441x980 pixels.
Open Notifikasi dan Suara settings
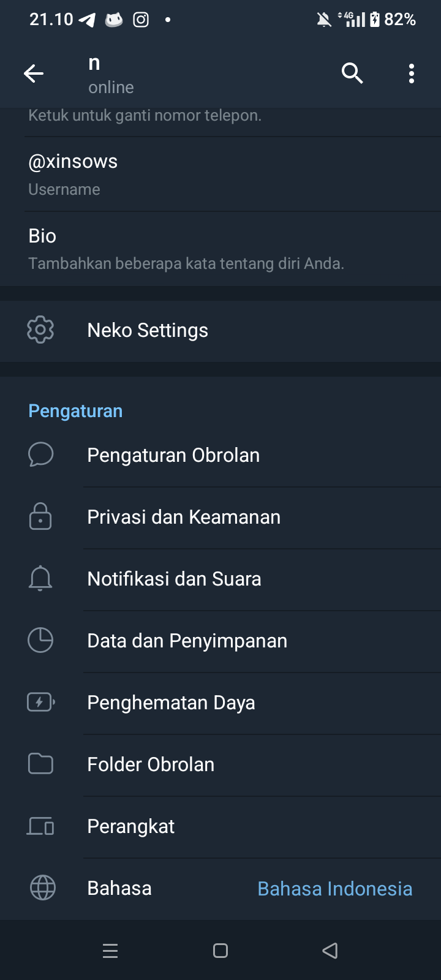pyautogui.click(x=174, y=579)
